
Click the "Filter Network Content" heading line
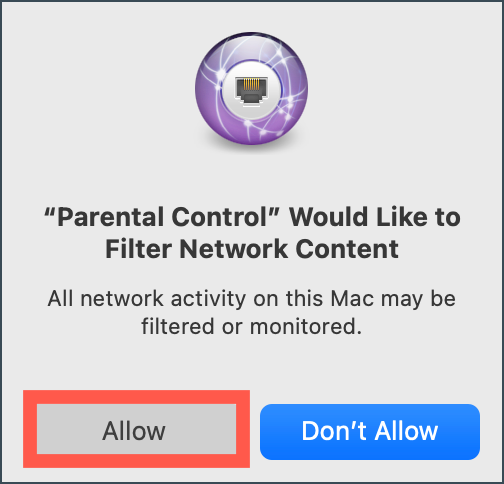point(252,249)
